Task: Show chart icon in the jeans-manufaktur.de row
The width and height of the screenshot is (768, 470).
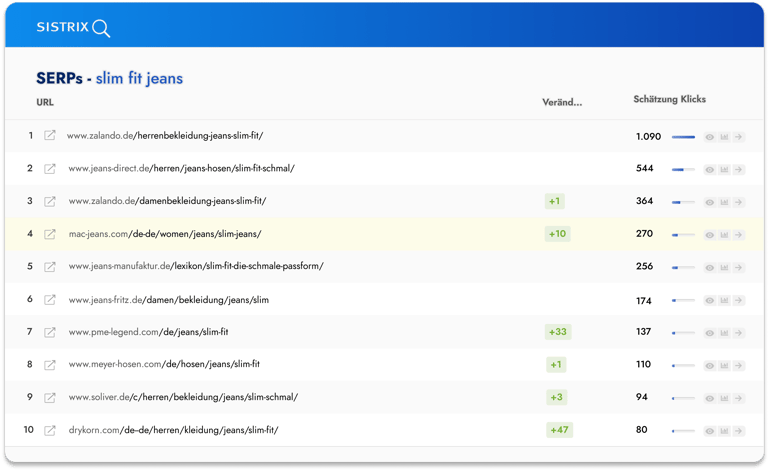Action: point(724,267)
